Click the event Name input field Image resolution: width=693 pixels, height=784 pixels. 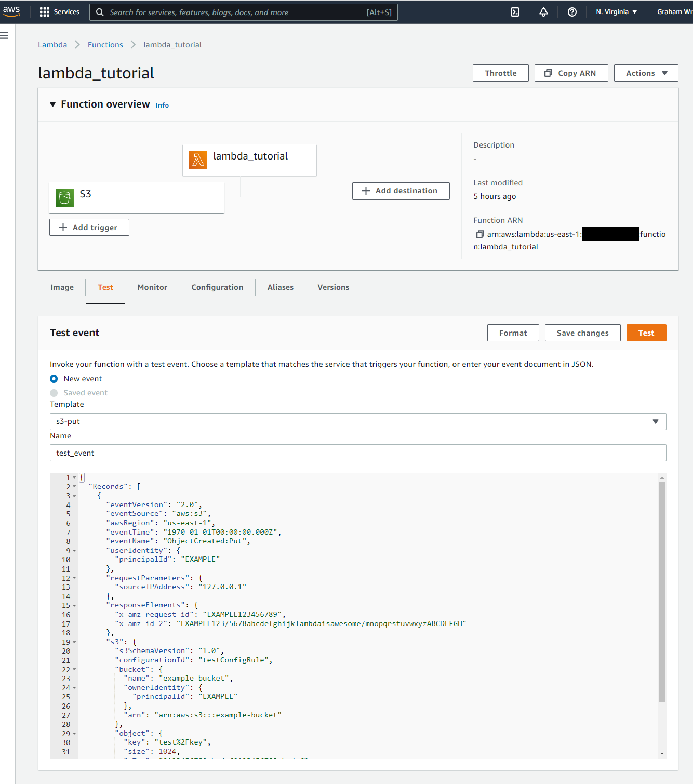pos(358,453)
